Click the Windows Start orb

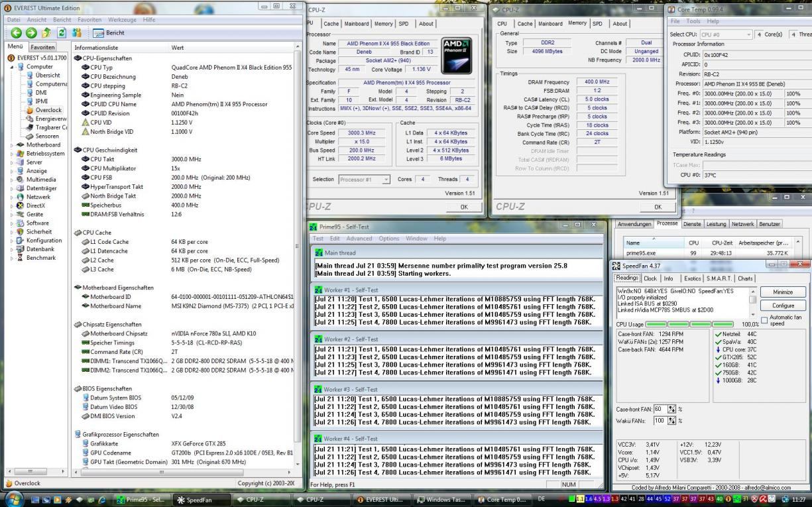point(15,499)
